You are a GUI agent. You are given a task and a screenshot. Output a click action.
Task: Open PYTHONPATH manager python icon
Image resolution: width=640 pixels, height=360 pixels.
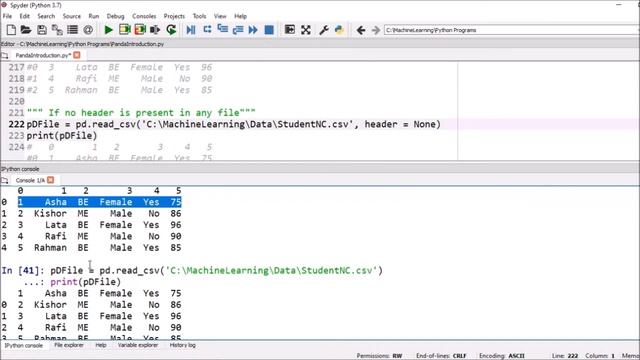tap(339, 30)
